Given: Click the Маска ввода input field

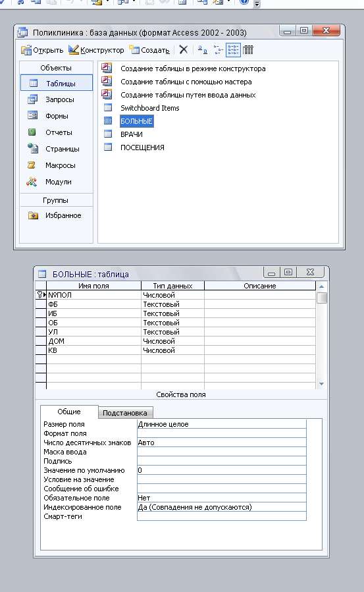Looking at the screenshot, I should coord(221,452).
